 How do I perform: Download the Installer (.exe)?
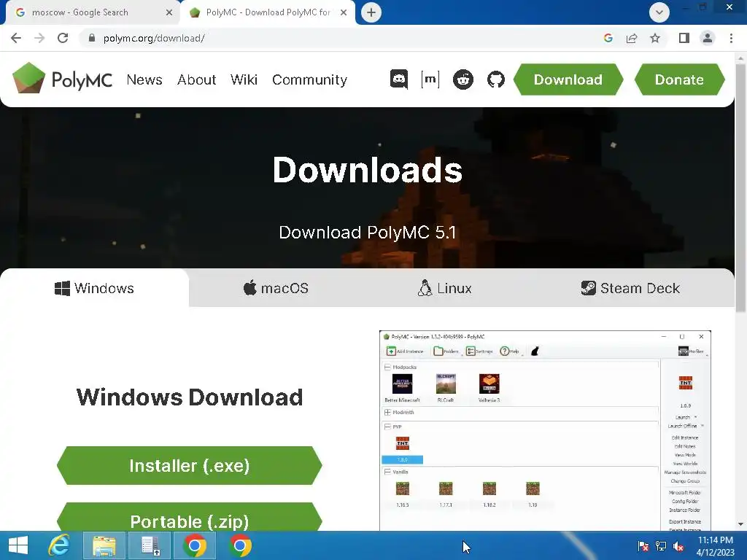tap(190, 465)
